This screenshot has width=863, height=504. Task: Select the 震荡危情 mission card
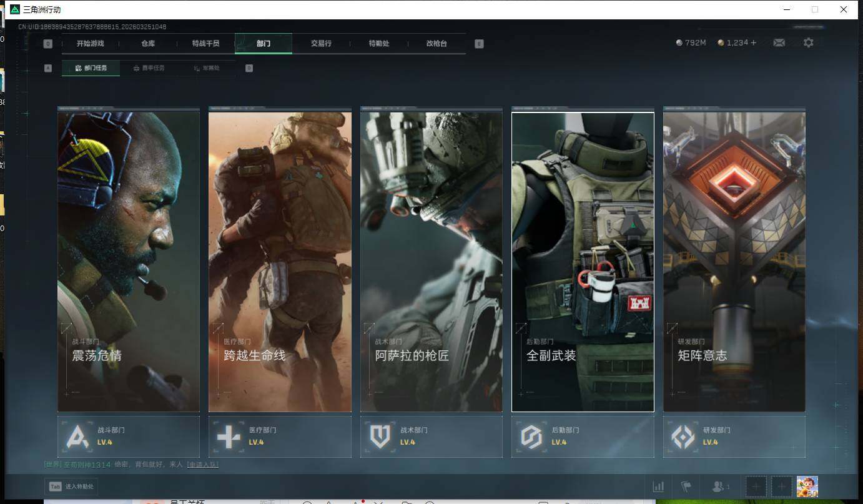129,262
